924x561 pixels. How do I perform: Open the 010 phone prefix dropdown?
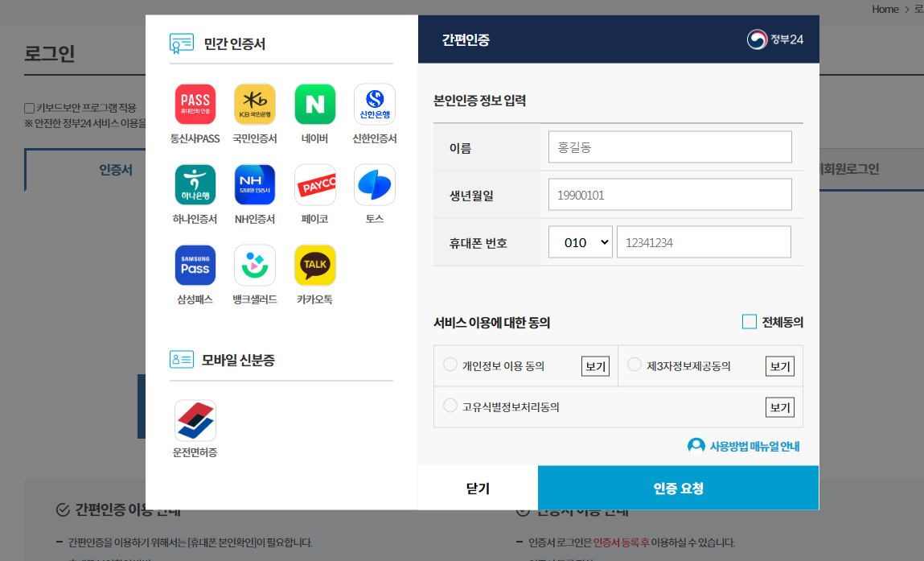tap(581, 241)
